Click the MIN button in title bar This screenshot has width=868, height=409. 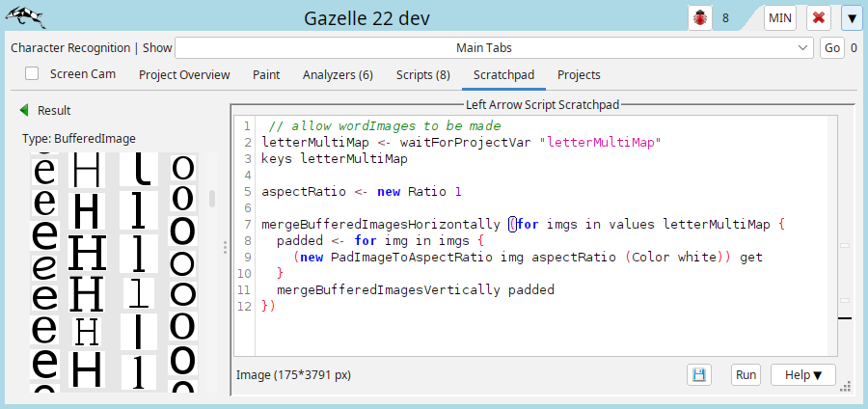pyautogui.click(x=780, y=18)
